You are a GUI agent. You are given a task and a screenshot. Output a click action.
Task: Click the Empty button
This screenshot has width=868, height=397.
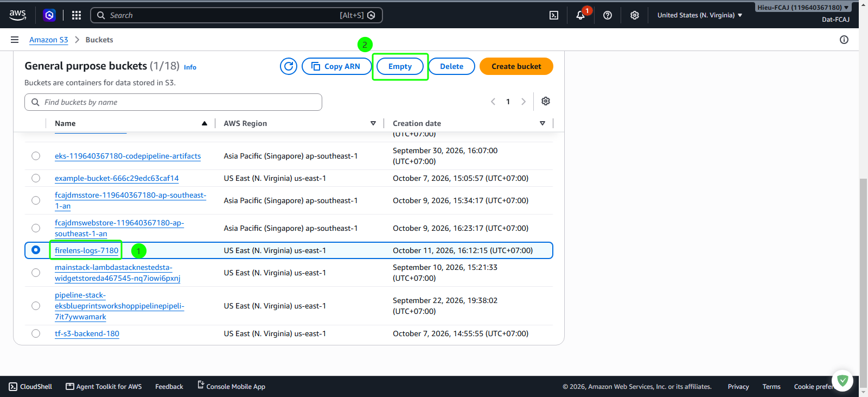pos(400,66)
